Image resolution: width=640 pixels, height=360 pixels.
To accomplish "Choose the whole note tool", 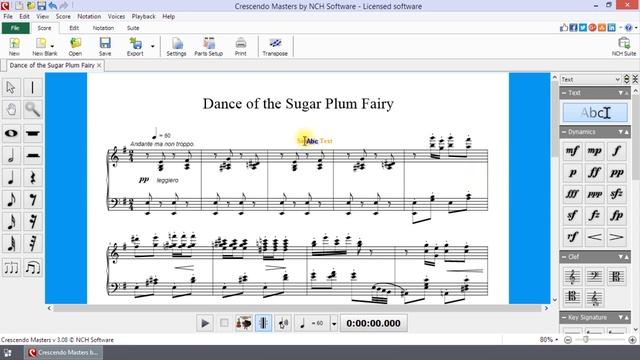I will (11, 133).
